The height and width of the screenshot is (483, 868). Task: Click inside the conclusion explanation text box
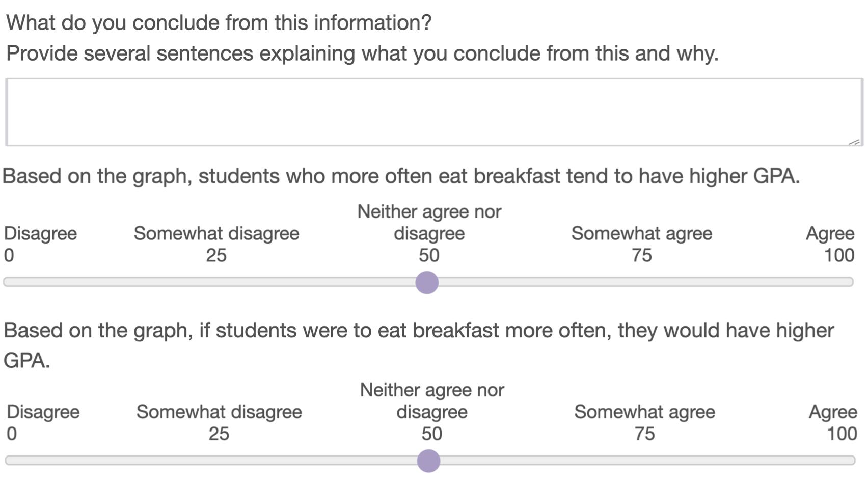click(434, 112)
